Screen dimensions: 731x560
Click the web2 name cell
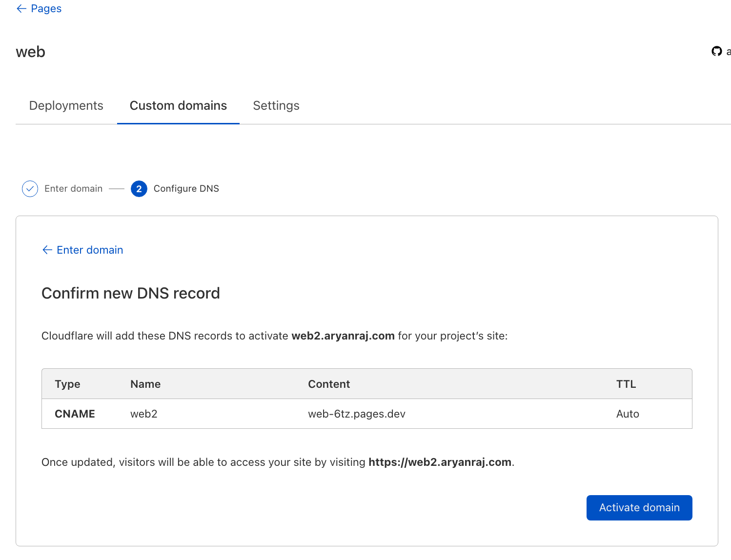coord(144,414)
